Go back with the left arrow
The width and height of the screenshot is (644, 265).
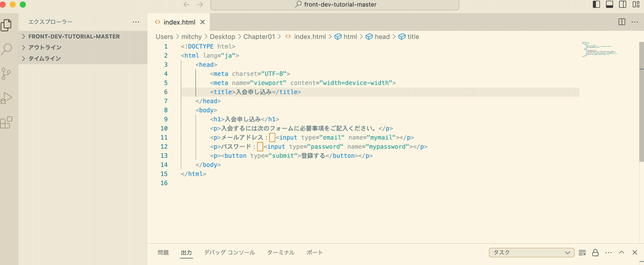(x=187, y=4)
